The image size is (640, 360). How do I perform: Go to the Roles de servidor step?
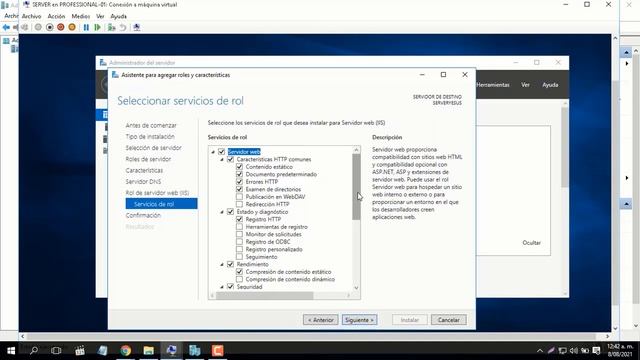(148, 159)
